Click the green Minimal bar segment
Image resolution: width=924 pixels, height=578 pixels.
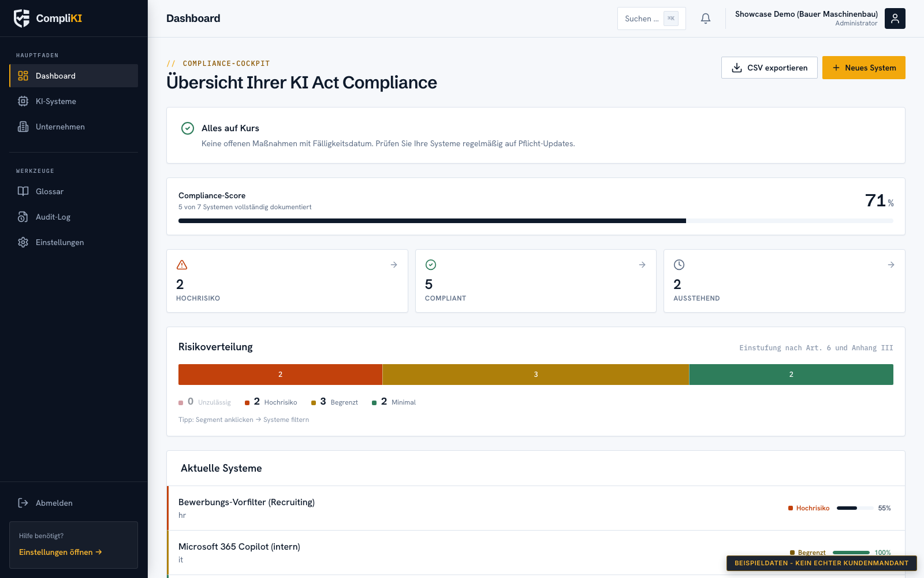click(x=791, y=375)
